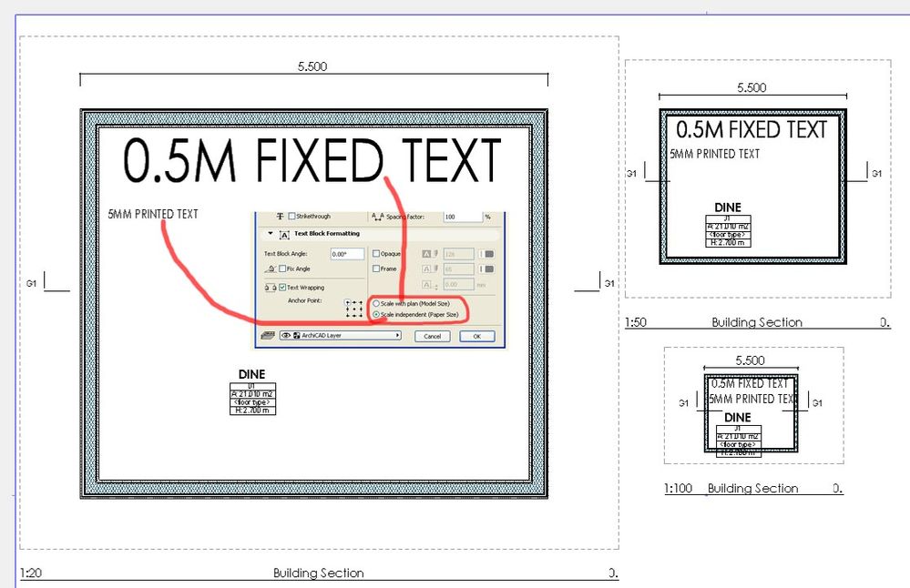Collapse the Text Block Formatting panel arrow
Screen dimensions: 910x588
coord(270,233)
